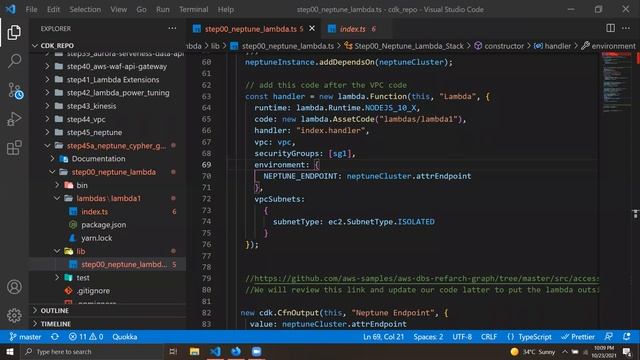Click Explorer more actions ellipsis
This screenshot has width=640, height=360.
click(x=172, y=29)
